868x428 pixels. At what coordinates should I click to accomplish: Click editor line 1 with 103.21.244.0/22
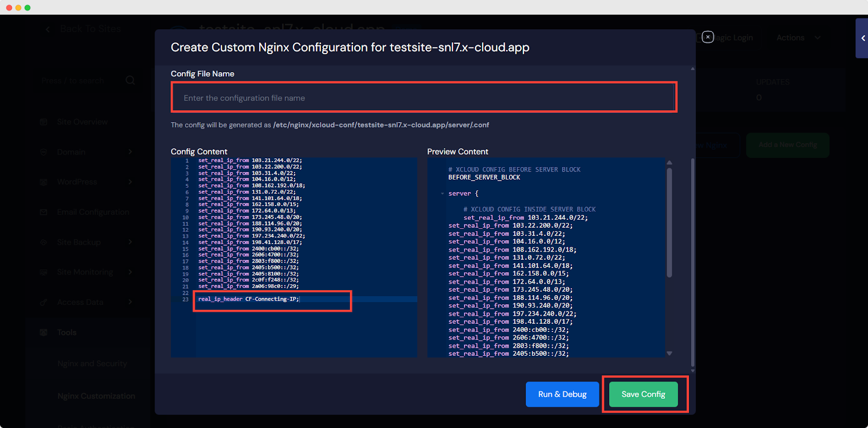(x=250, y=161)
